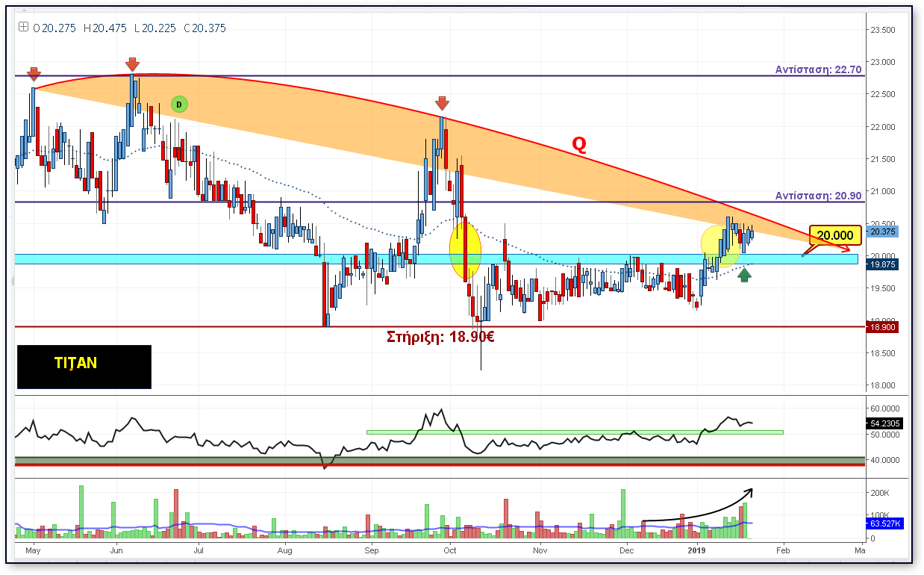Select the 'Αντίσταση: 20.90' resistance label

pos(818,196)
